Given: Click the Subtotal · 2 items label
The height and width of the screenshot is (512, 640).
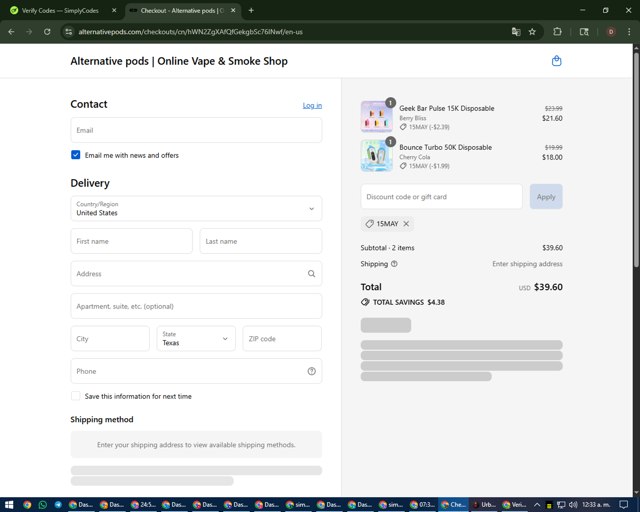Looking at the screenshot, I should pos(387,248).
